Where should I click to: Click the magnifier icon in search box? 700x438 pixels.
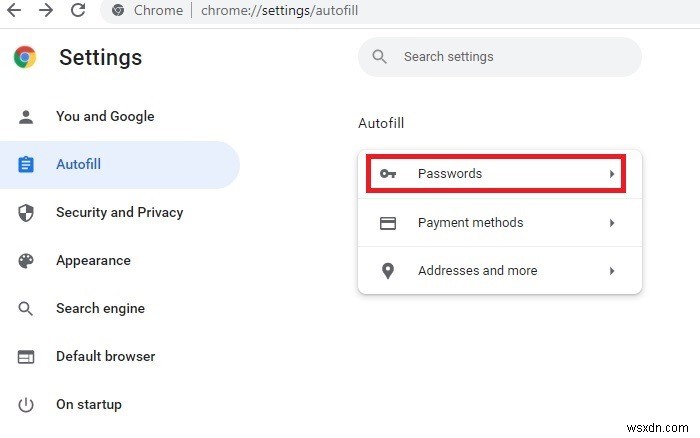pyautogui.click(x=380, y=57)
